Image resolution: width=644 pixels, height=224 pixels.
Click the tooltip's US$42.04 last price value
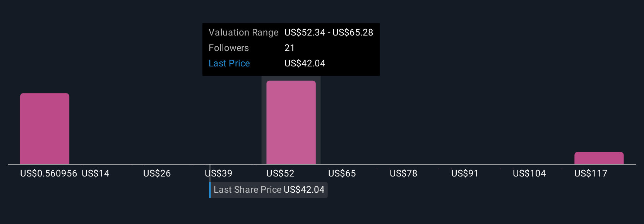(305, 63)
